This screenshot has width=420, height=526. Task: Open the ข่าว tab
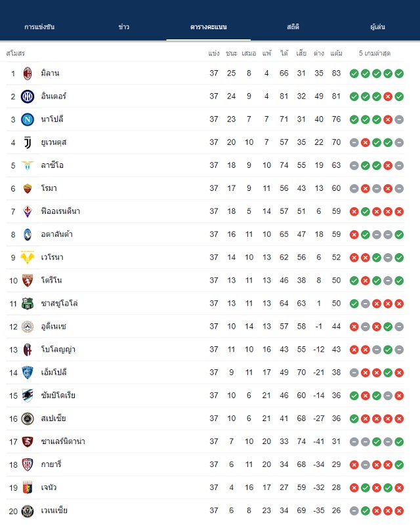click(124, 27)
